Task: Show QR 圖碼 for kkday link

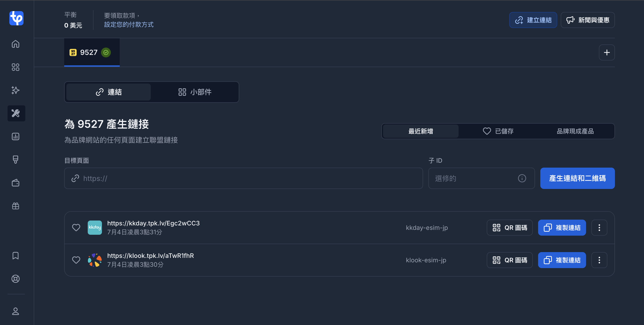Action: [x=509, y=228]
